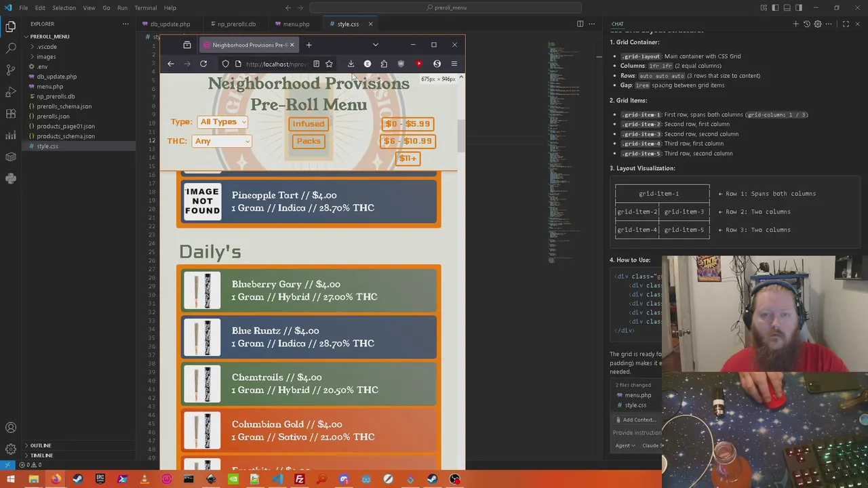The image size is (868, 488).
Task: Open products_schema.json in Explorer
Action: [x=66, y=136]
